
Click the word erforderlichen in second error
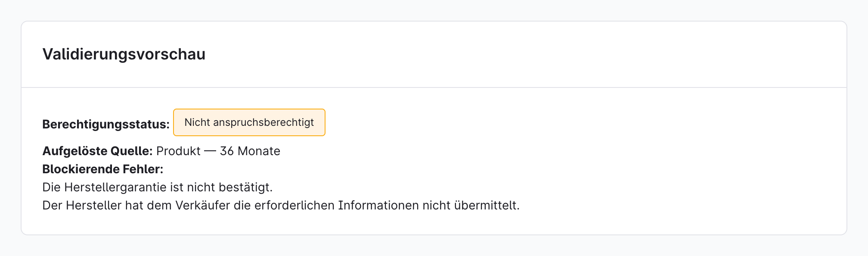click(294, 205)
